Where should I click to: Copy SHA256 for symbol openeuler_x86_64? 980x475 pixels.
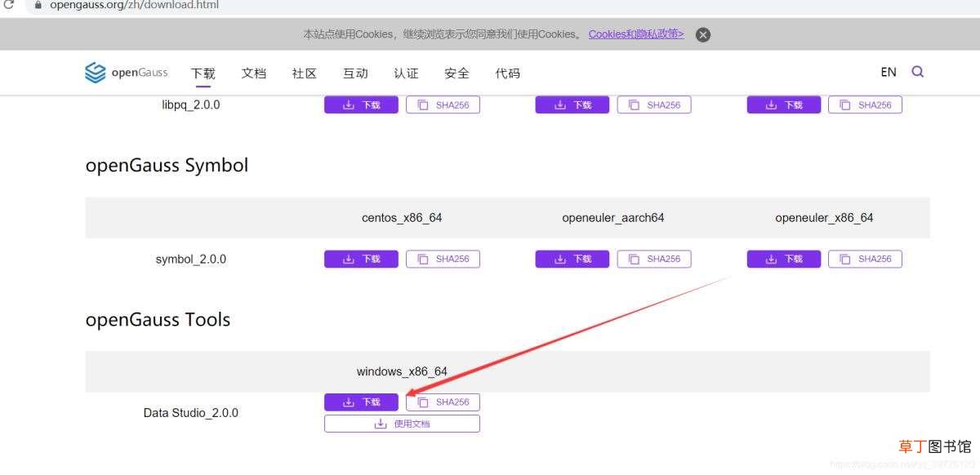(865, 260)
